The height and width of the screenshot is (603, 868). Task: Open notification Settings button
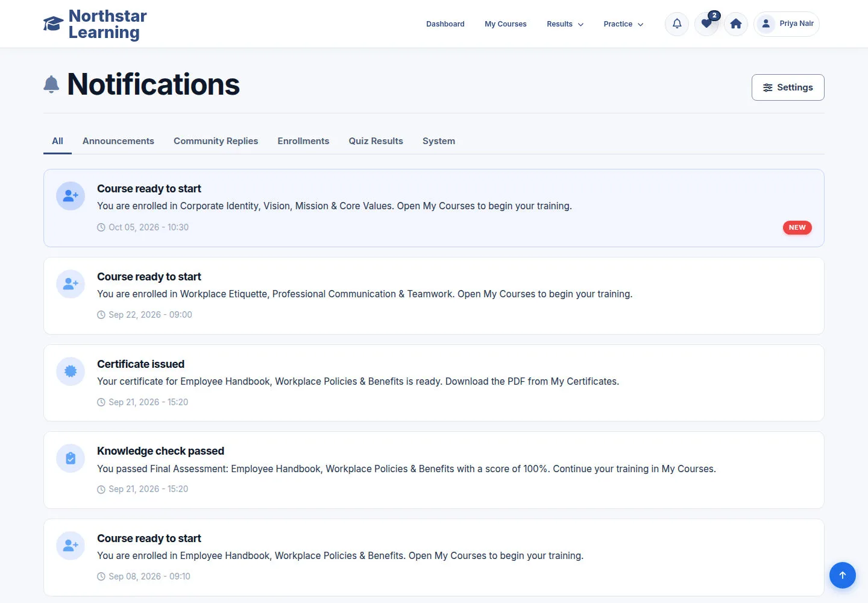click(788, 87)
